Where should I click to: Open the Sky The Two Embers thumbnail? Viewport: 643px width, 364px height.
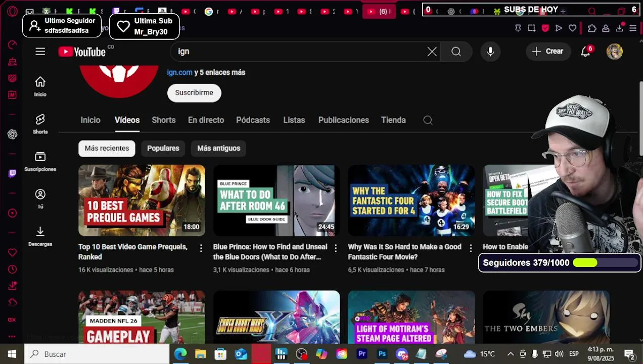click(x=546, y=317)
